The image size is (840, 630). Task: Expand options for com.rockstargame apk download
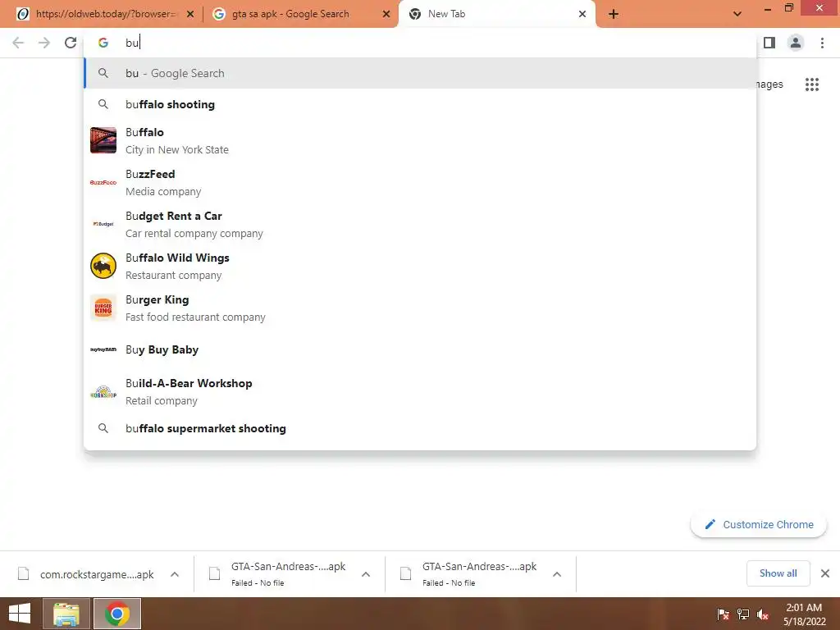175,574
